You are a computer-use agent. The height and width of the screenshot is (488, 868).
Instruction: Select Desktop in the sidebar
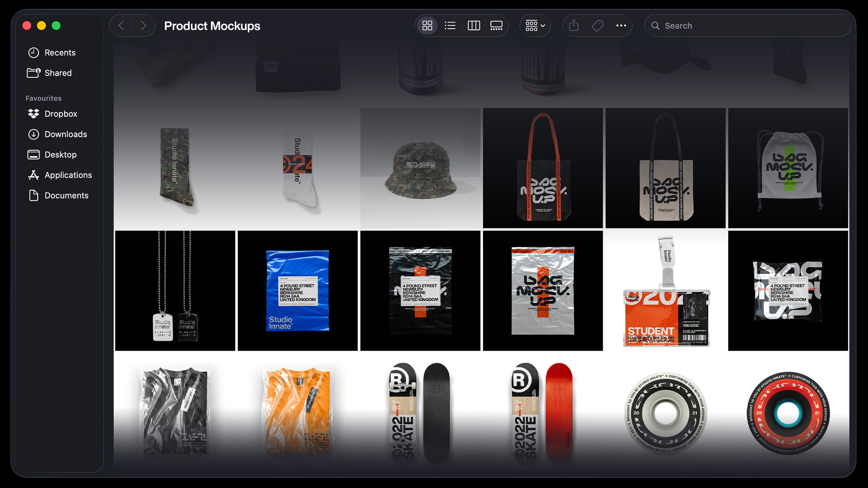coord(60,155)
